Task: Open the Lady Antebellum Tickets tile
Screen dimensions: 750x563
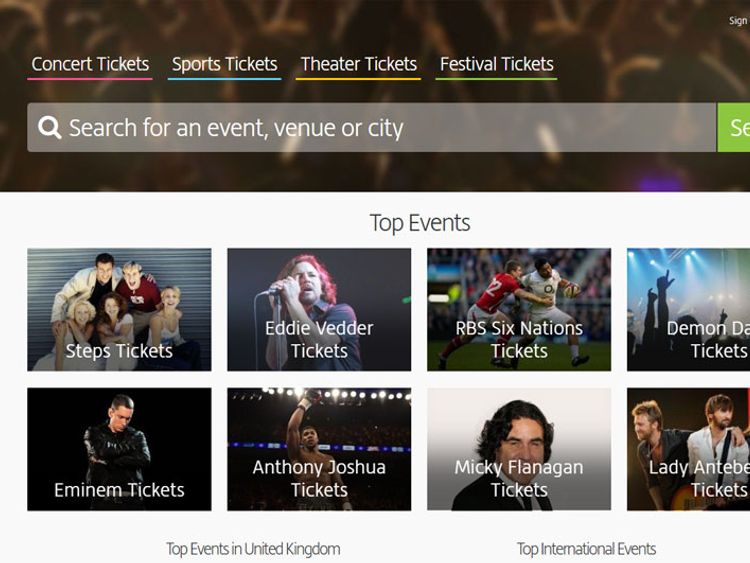Action: [688, 449]
